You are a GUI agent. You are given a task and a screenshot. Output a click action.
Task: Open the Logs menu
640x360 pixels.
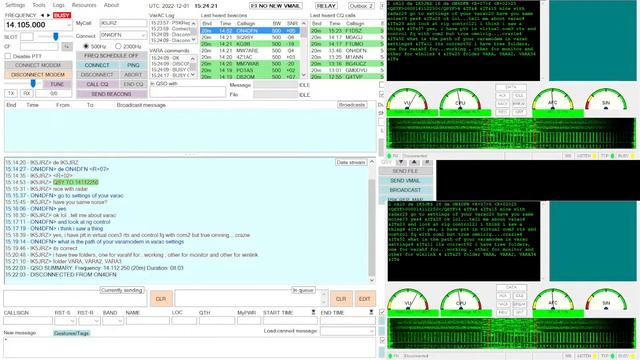tap(59, 5)
